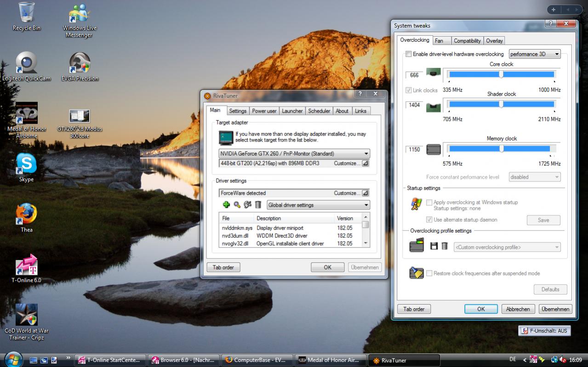This screenshot has height=367, width=588.
Task: Click the suspended mode restore icon
Action: tap(417, 273)
